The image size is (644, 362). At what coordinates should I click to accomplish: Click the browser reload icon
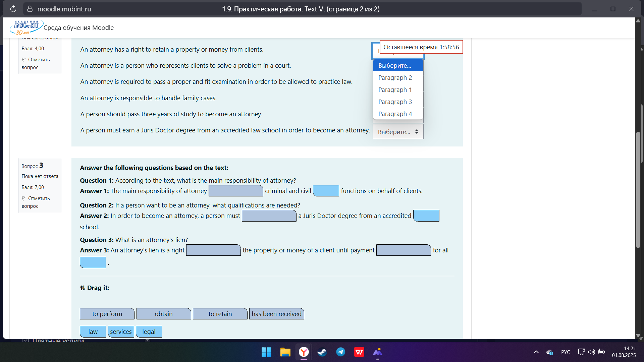click(13, 9)
